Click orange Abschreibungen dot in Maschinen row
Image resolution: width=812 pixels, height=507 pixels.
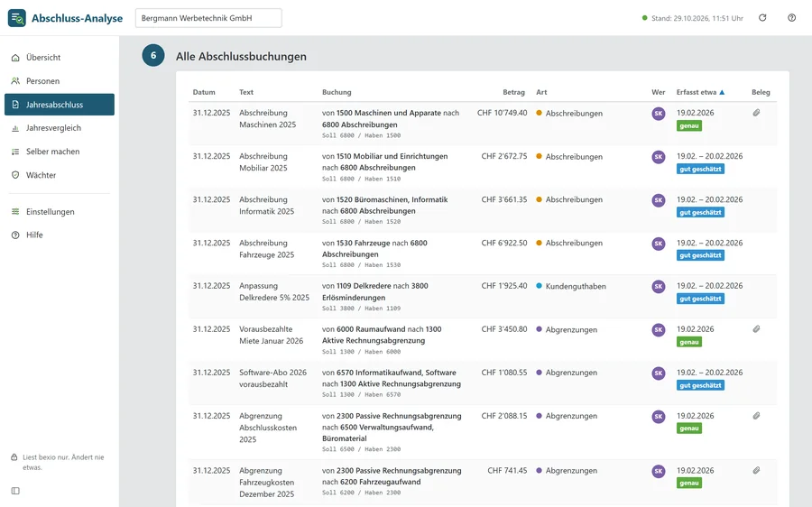[540, 113]
